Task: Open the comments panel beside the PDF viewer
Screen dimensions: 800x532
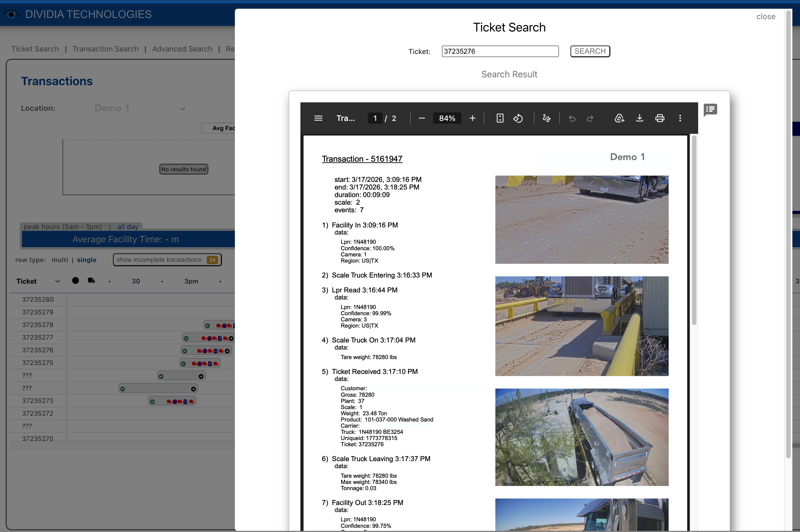Action: pos(710,110)
